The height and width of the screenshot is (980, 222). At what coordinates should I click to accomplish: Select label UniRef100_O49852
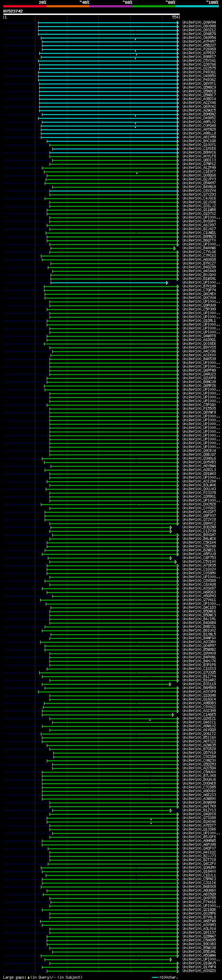199,118
